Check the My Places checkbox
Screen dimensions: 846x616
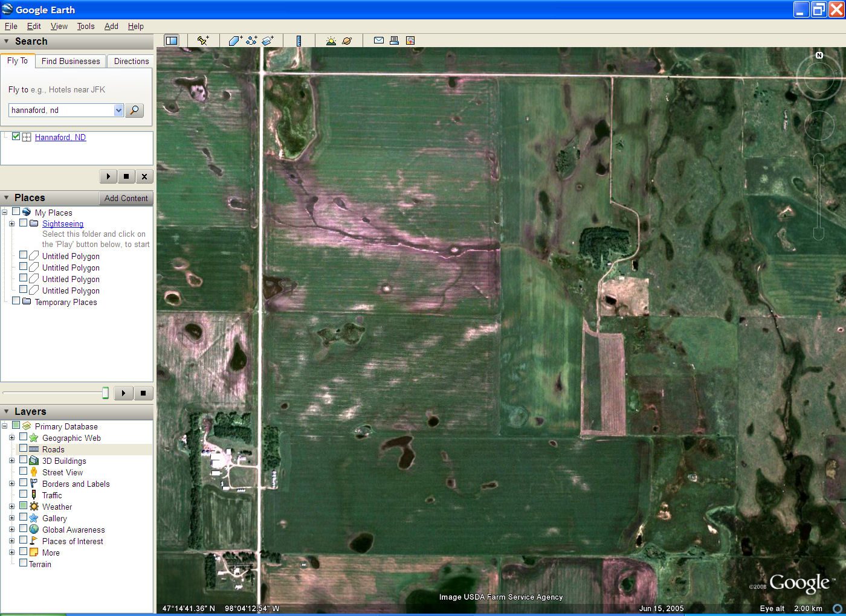point(16,212)
